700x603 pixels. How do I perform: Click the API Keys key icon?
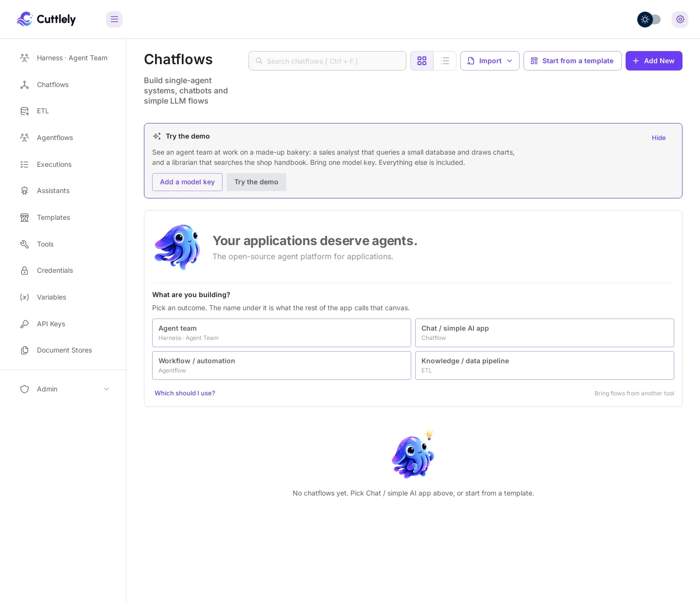[x=24, y=324]
